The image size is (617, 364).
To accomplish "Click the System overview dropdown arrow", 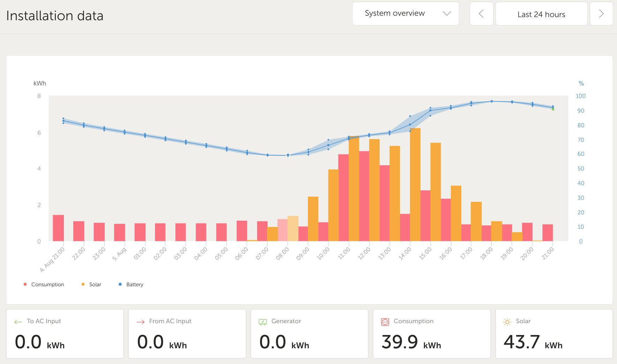I will [447, 14].
